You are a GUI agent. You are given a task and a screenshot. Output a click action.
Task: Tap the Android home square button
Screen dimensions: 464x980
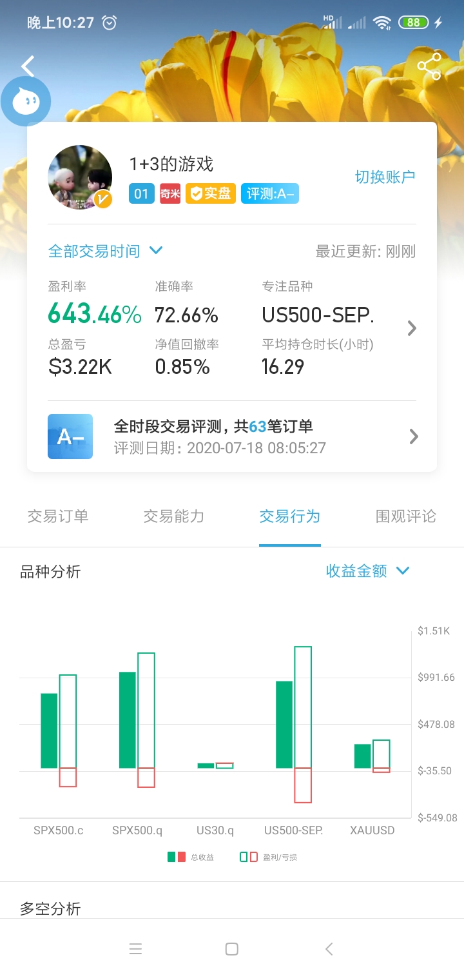232,949
